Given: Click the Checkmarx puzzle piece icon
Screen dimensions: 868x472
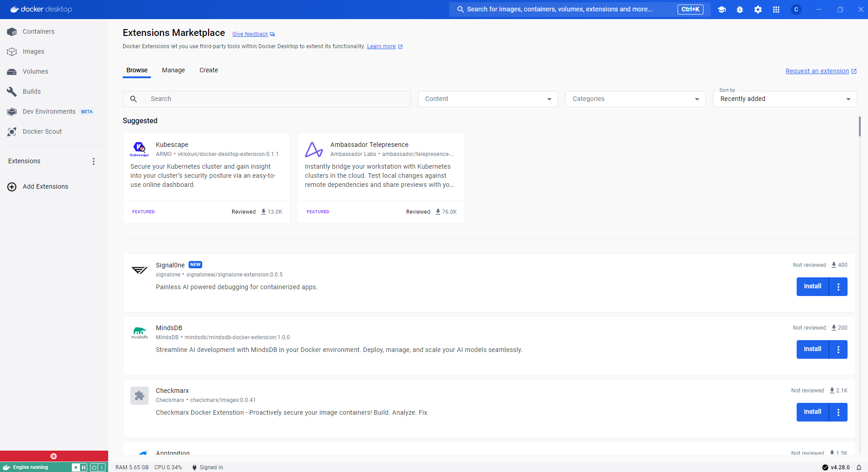Looking at the screenshot, I should click(x=140, y=396).
